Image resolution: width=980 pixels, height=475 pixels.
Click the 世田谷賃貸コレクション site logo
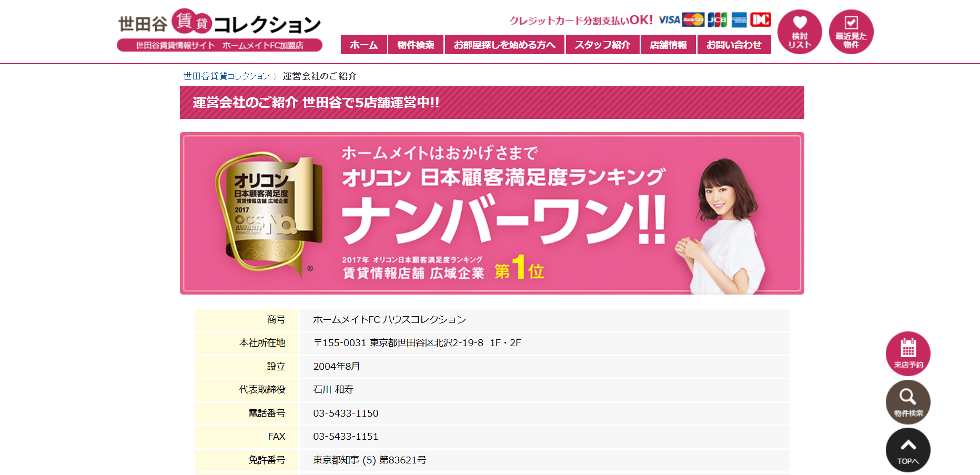[x=219, y=23]
